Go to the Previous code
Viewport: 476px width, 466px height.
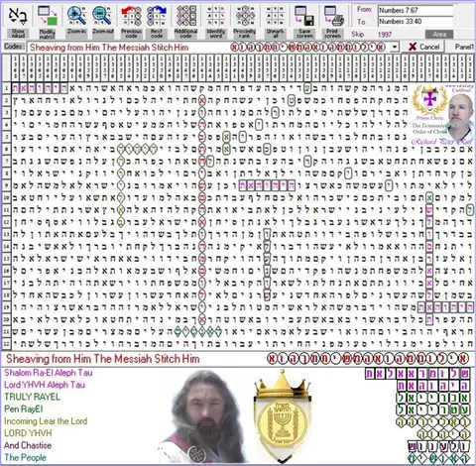pyautogui.click(x=131, y=21)
